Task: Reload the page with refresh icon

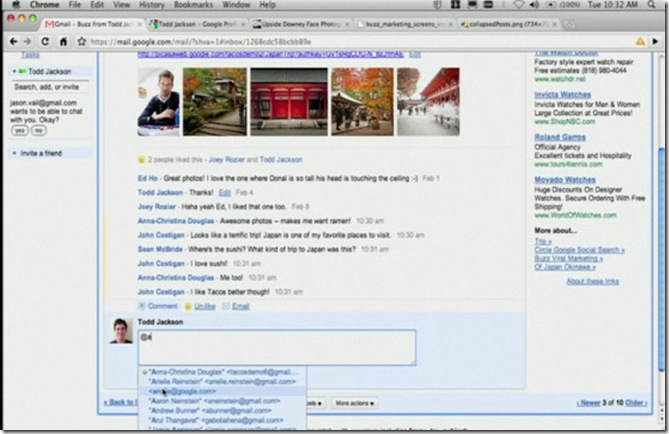Action: (x=45, y=41)
